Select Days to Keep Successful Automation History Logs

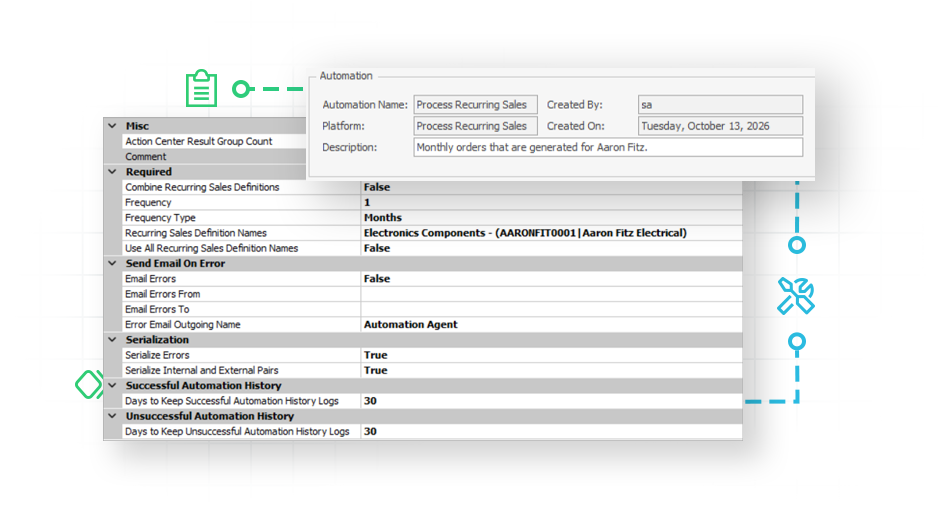coord(232,401)
